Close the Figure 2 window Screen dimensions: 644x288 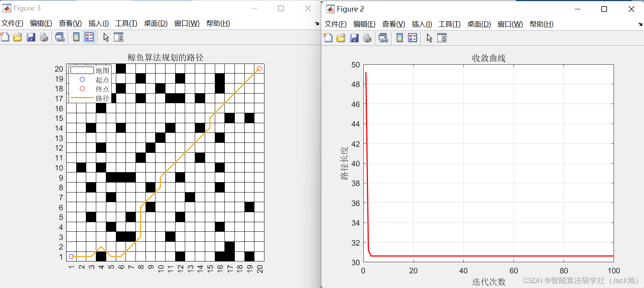click(x=631, y=9)
